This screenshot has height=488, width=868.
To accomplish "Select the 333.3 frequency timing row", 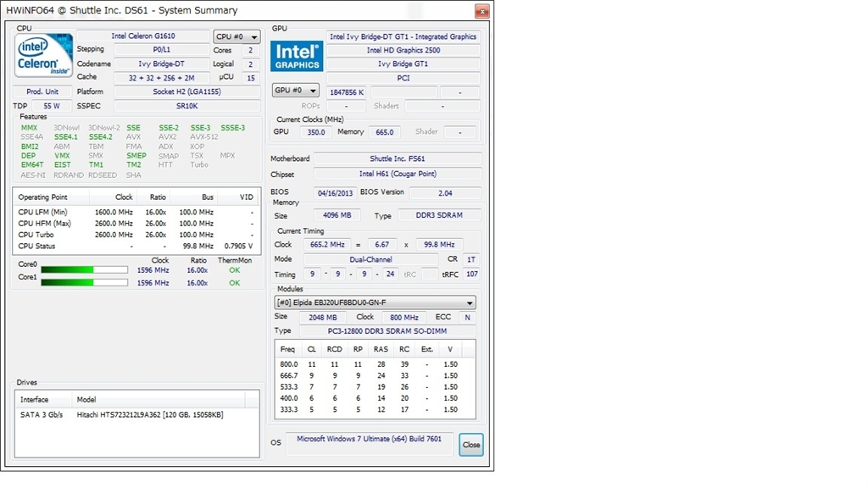I will coord(375,409).
